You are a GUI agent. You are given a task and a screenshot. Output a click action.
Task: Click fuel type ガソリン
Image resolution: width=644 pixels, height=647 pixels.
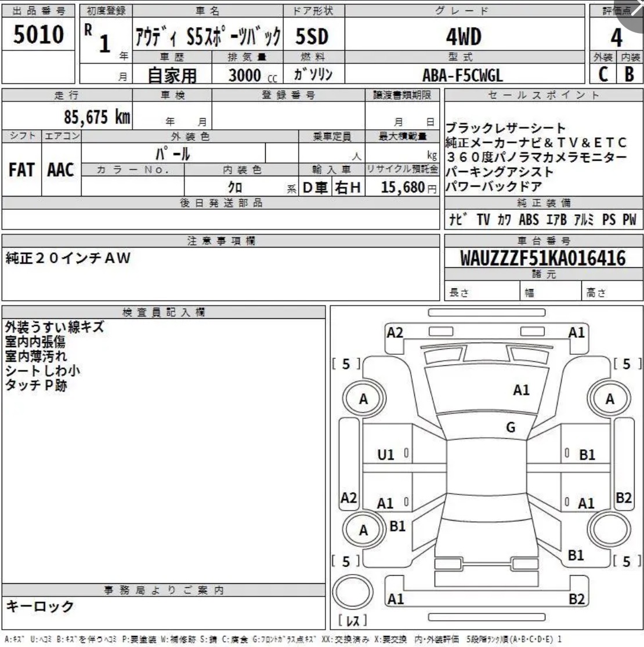click(313, 74)
